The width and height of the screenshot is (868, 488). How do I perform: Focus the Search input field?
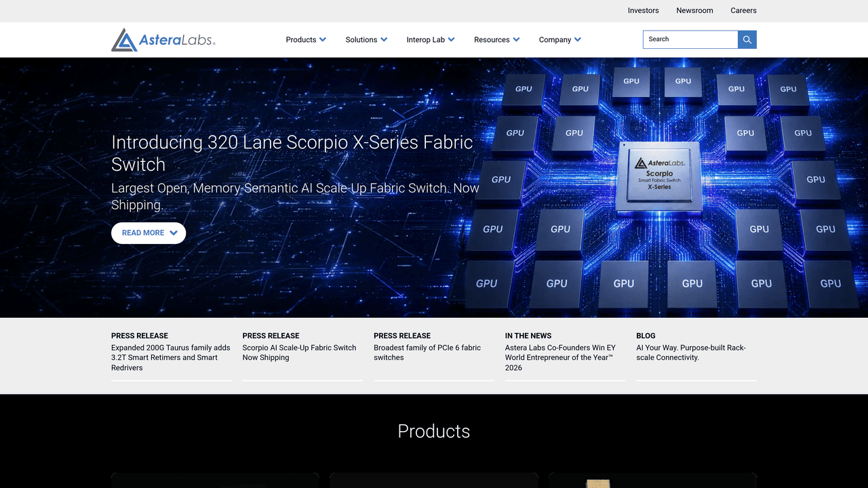click(x=690, y=39)
